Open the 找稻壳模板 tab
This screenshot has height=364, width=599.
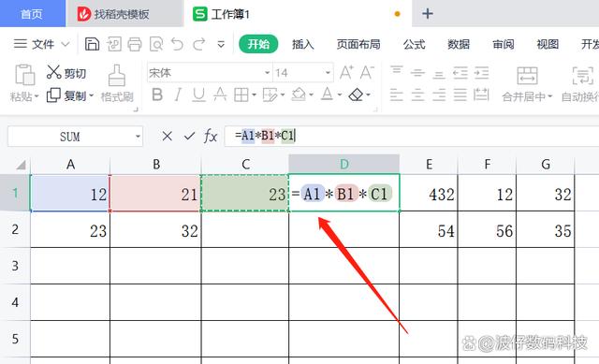tap(124, 14)
